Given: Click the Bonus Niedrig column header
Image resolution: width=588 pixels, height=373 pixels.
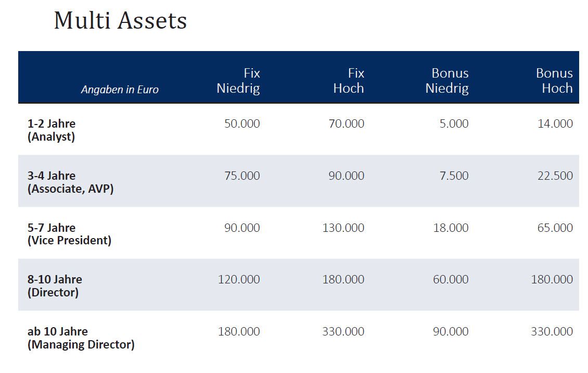Looking at the screenshot, I should point(447,81).
